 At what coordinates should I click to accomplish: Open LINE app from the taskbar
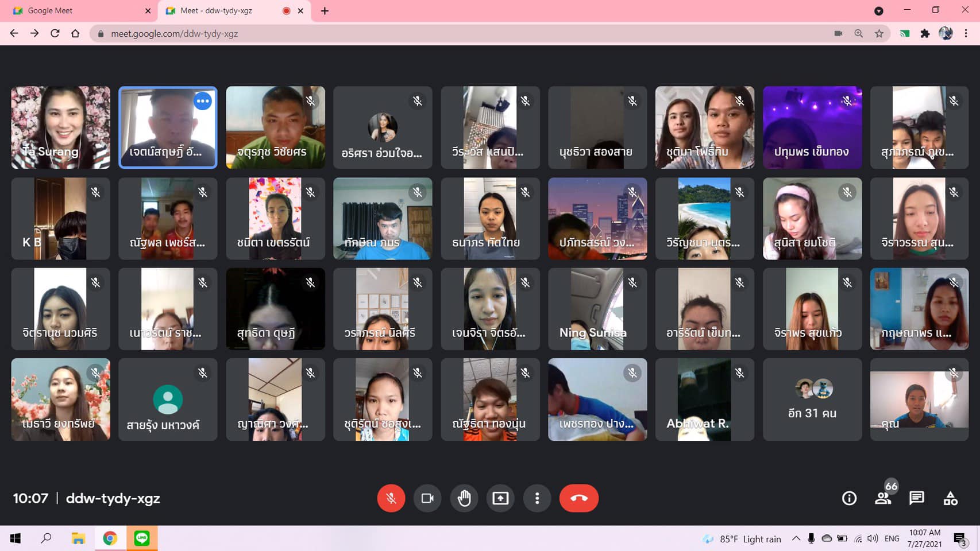[x=142, y=538]
